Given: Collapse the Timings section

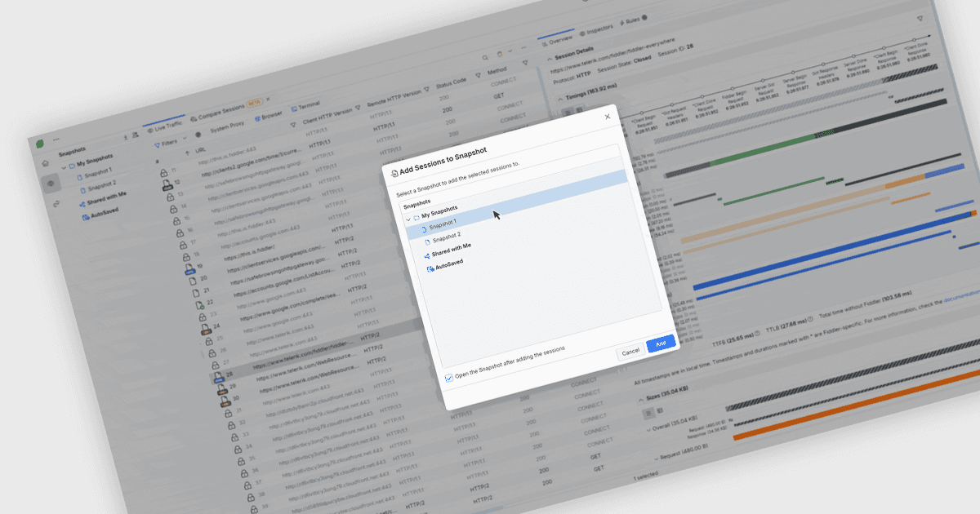Looking at the screenshot, I should [x=560, y=99].
